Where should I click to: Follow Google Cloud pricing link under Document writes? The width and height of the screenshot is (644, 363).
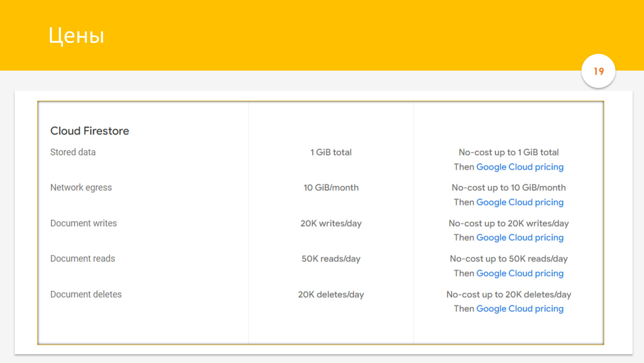tap(520, 238)
